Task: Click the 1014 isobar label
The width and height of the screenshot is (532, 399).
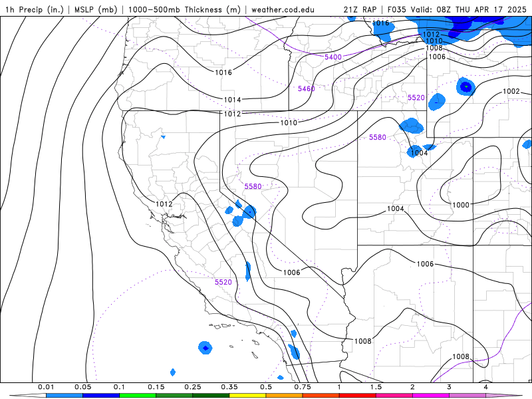Action: click(x=232, y=100)
